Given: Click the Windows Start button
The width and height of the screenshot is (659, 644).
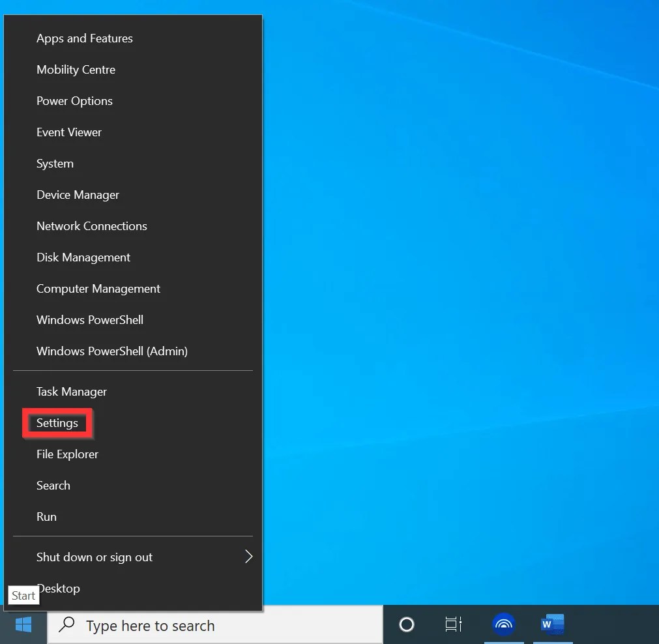Looking at the screenshot, I should click(x=23, y=624).
